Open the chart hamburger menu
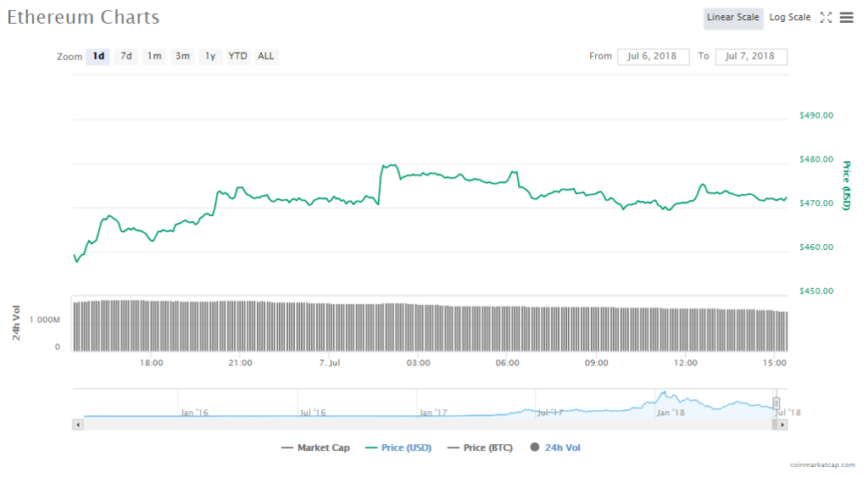The width and height of the screenshot is (868, 478). click(846, 18)
